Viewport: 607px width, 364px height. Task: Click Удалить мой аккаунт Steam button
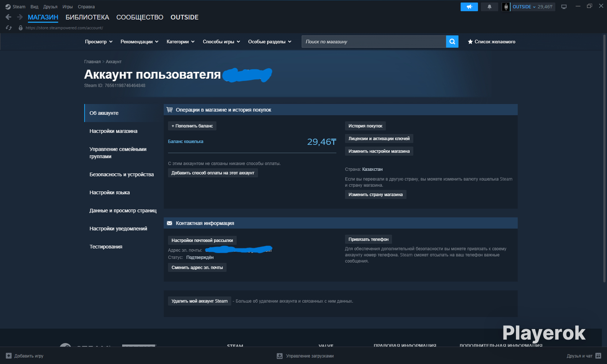pos(200,301)
